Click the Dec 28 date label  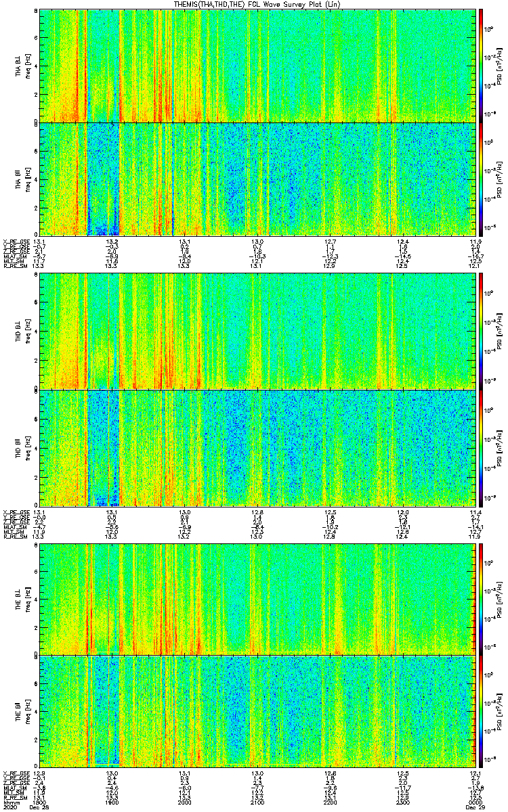(x=42, y=808)
